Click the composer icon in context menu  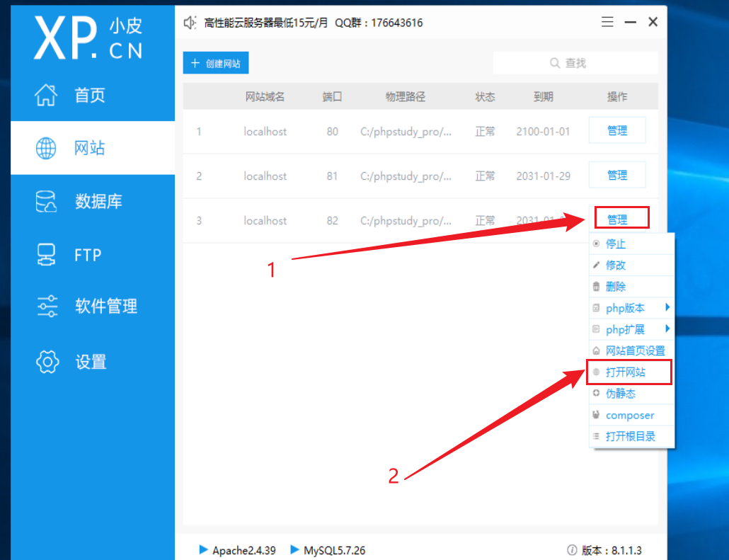(597, 414)
